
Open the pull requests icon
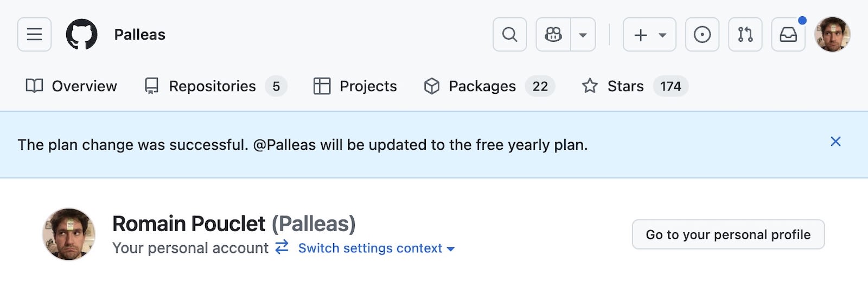(x=745, y=35)
